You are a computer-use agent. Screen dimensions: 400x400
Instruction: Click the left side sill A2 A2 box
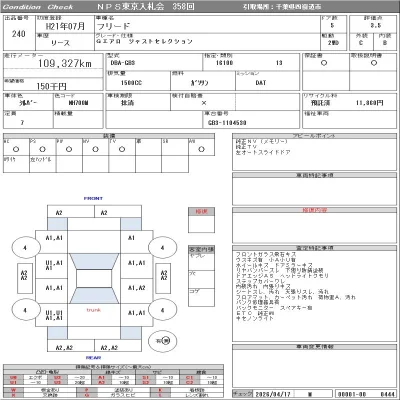24,278
